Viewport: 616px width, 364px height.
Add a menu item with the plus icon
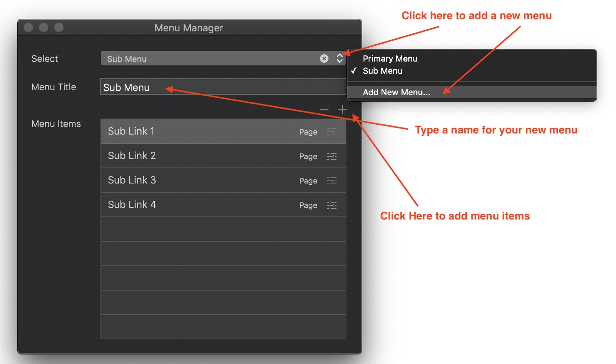[342, 110]
